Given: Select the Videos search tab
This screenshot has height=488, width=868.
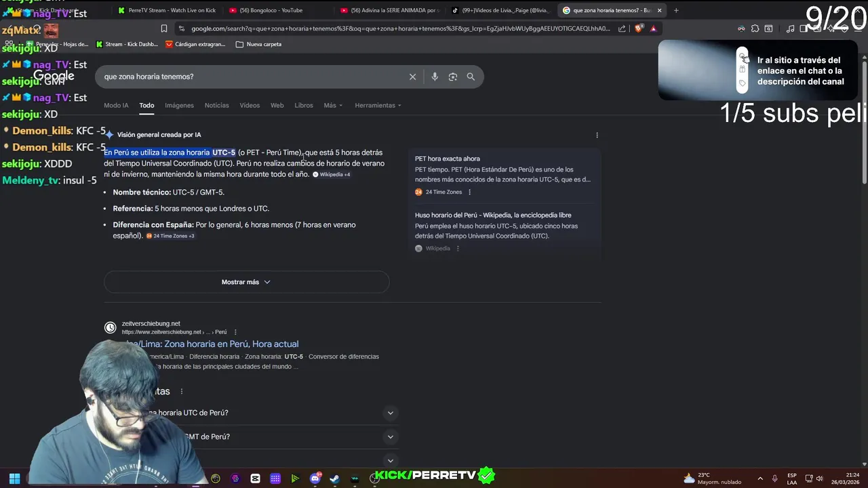Looking at the screenshot, I should 250,105.
